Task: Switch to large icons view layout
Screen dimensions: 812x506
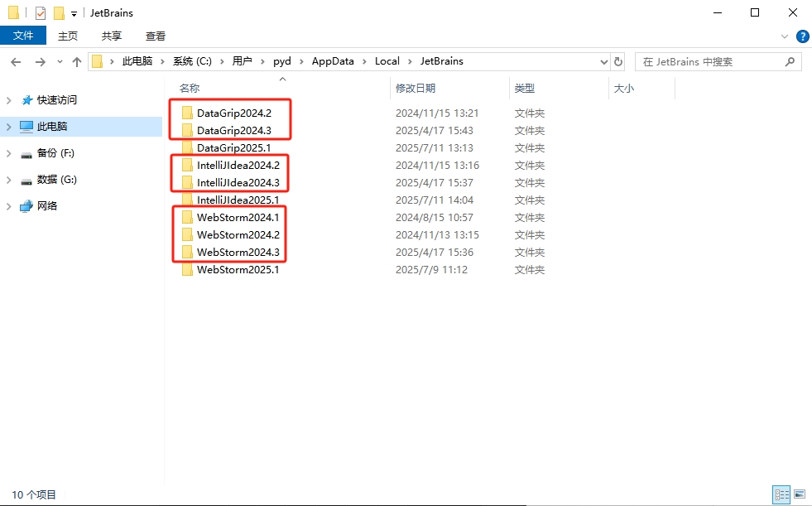Action: pos(800,494)
